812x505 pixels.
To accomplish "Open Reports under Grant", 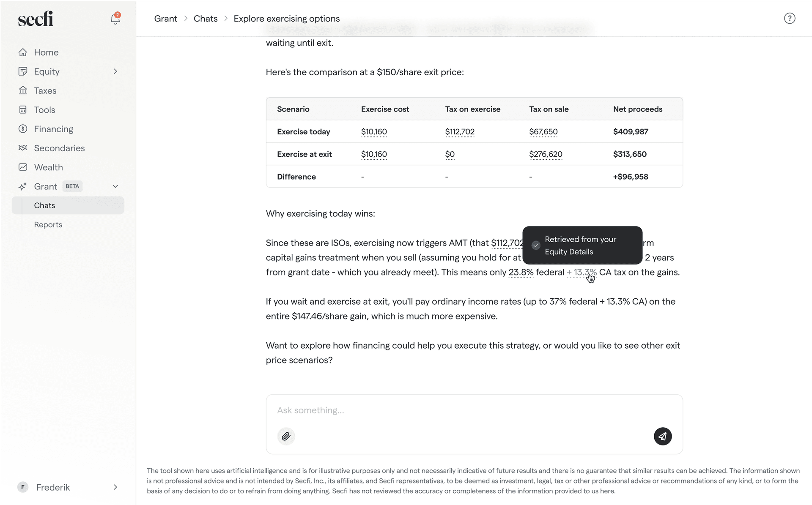I will click(x=48, y=225).
